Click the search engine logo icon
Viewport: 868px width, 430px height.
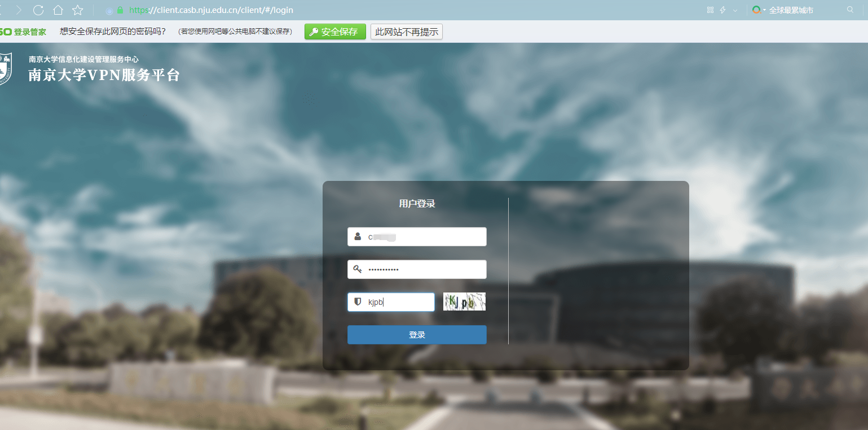[x=756, y=10]
